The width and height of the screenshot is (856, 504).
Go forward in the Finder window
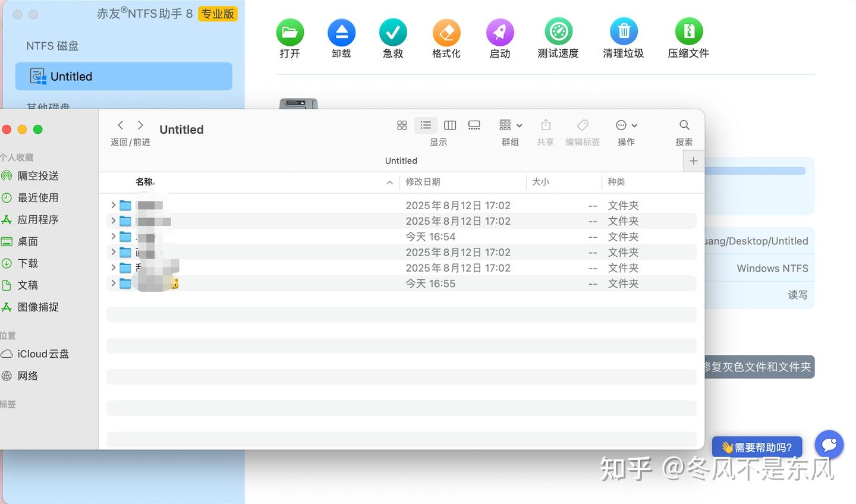point(140,125)
